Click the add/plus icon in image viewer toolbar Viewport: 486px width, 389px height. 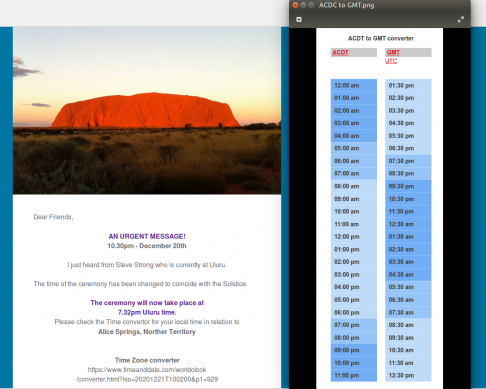click(x=299, y=19)
